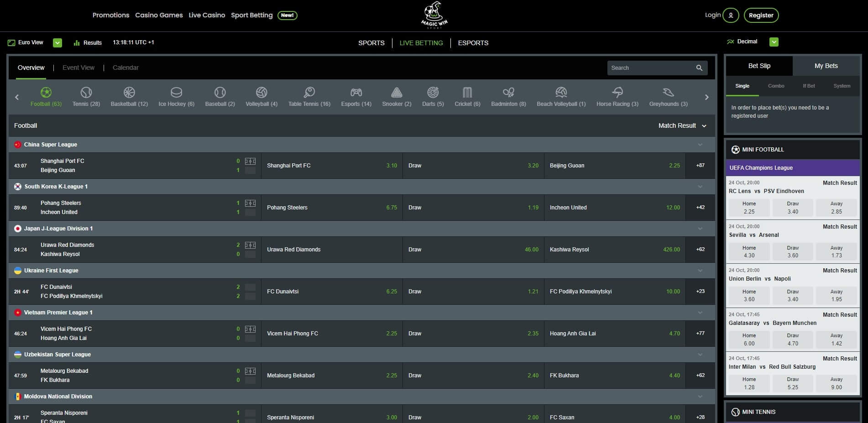
Task: Open Results using the bar chart icon
Action: (x=77, y=42)
